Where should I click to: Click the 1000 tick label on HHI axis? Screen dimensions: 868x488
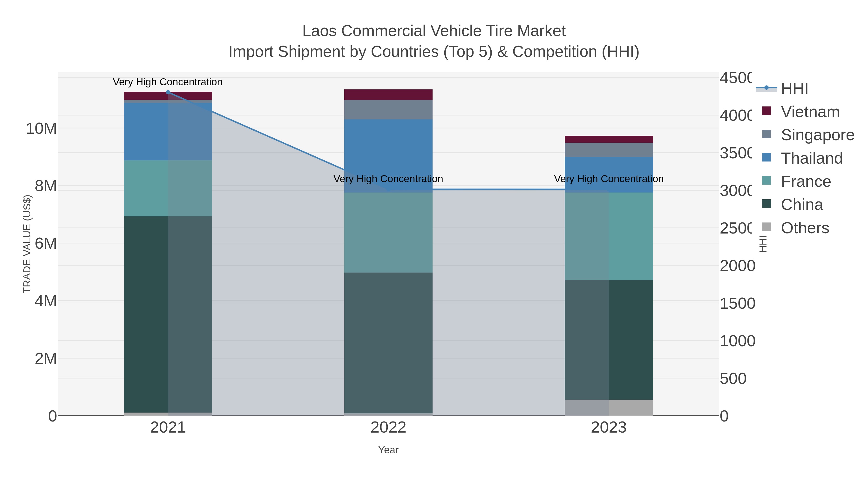coord(738,341)
